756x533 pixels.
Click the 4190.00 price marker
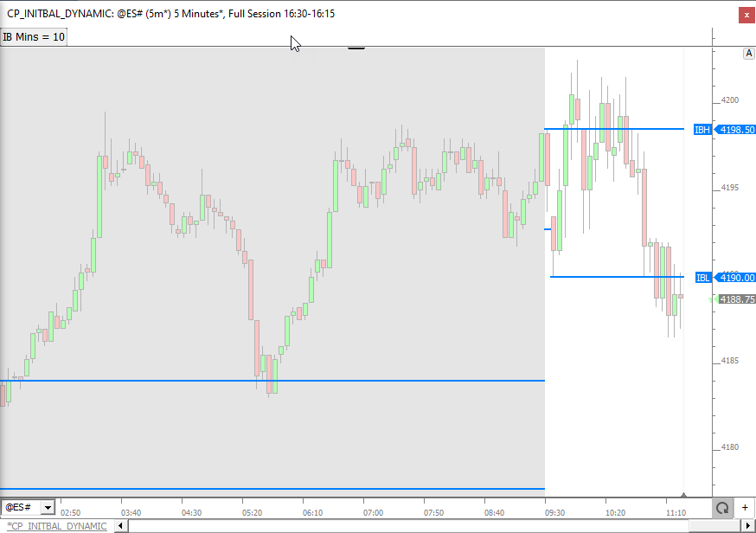pos(735,278)
